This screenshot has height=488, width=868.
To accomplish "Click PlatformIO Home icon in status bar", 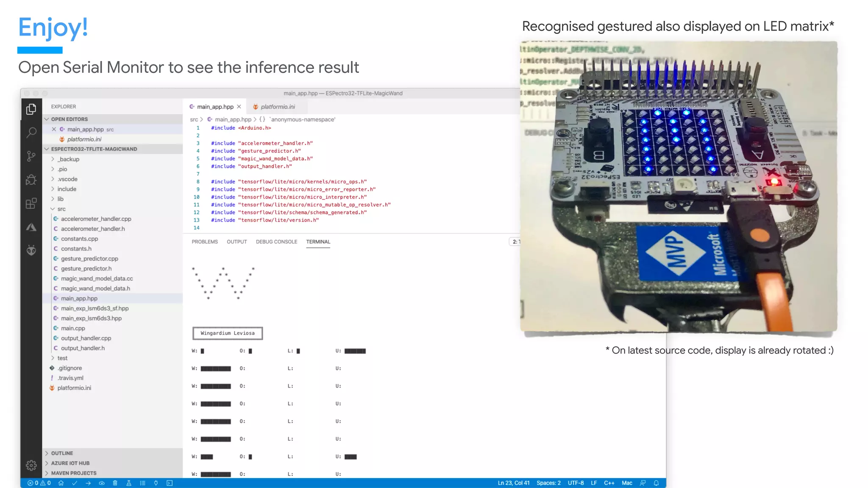I will point(61,483).
